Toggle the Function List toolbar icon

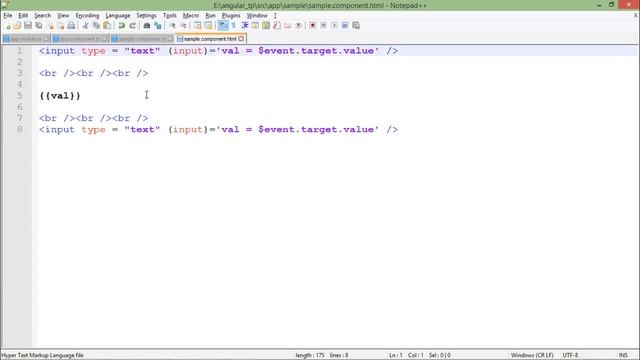(x=277, y=26)
